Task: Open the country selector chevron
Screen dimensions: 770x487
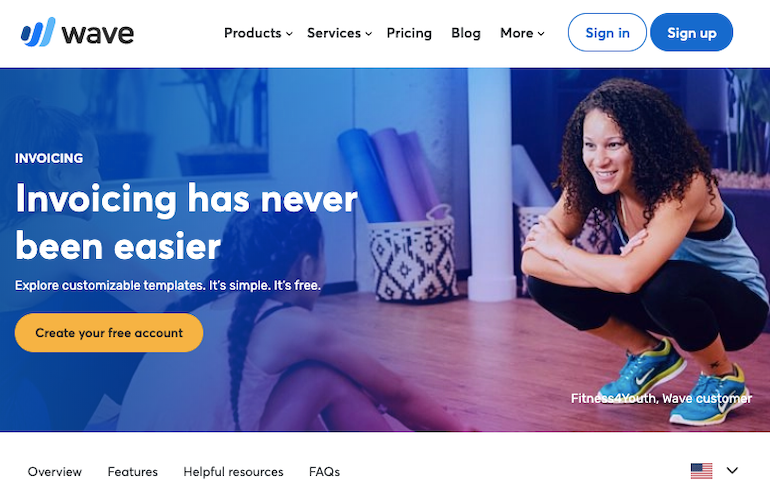Action: coord(732,470)
